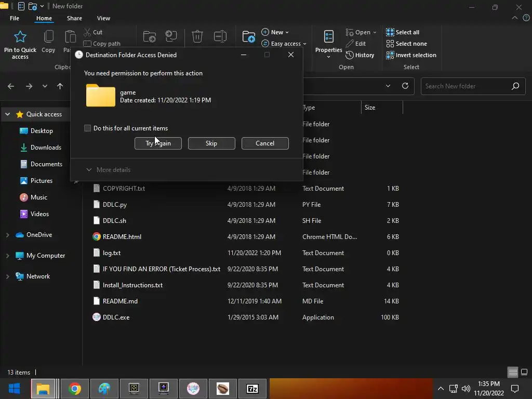Expand More details in the dialog

pyautogui.click(x=109, y=170)
